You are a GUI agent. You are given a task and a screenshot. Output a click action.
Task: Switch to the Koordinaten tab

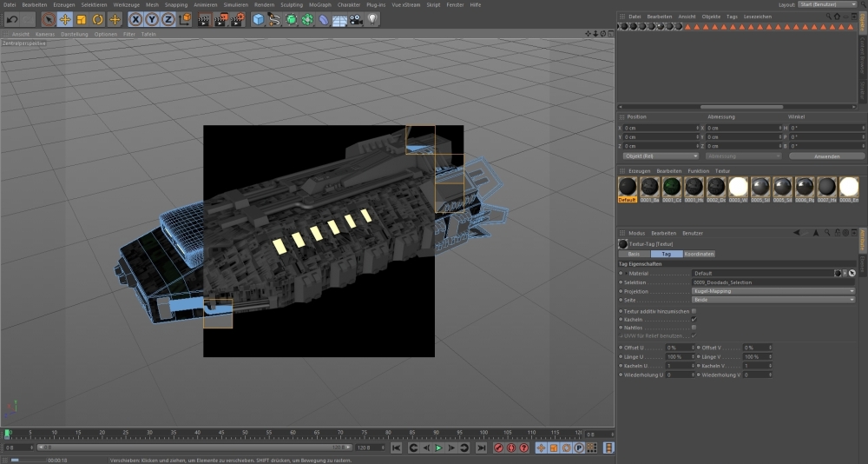(699, 254)
